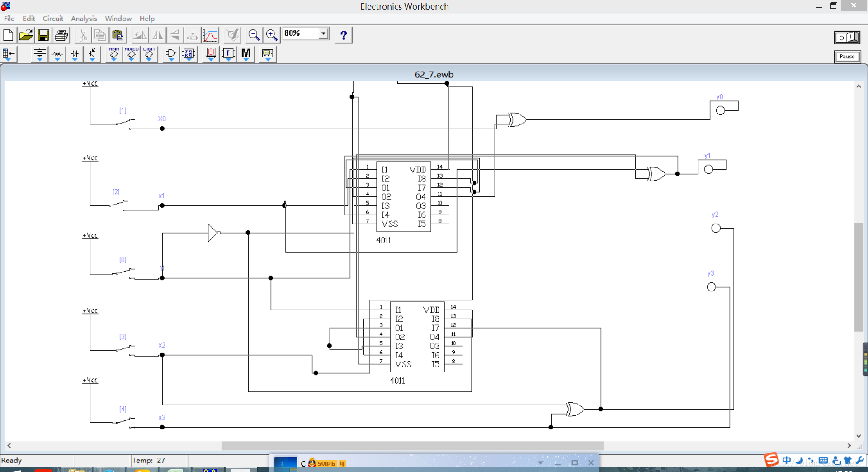
Task: Flip component horizontally
Action: (157, 35)
